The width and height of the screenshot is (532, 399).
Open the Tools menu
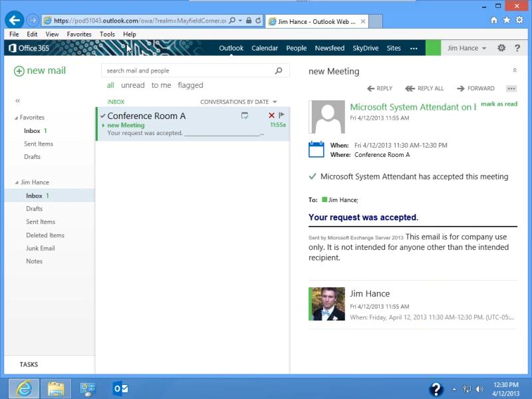[x=107, y=35]
